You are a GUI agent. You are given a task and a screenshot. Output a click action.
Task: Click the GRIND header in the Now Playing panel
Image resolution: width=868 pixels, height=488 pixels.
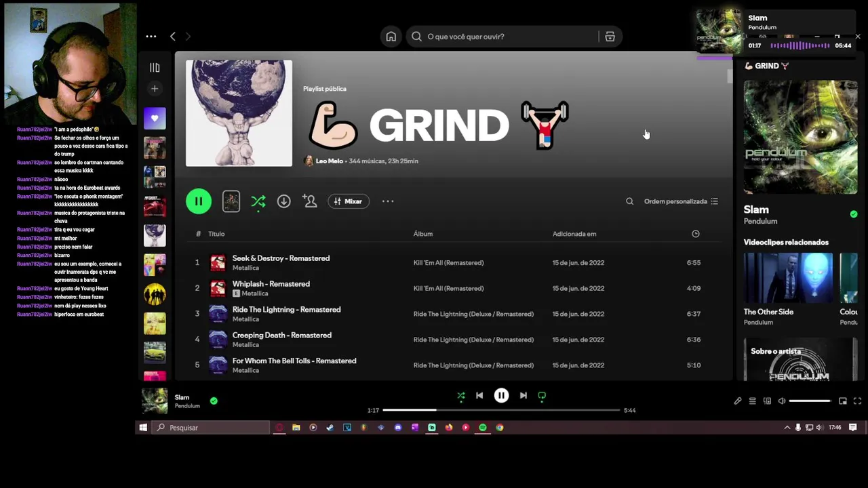766,66
